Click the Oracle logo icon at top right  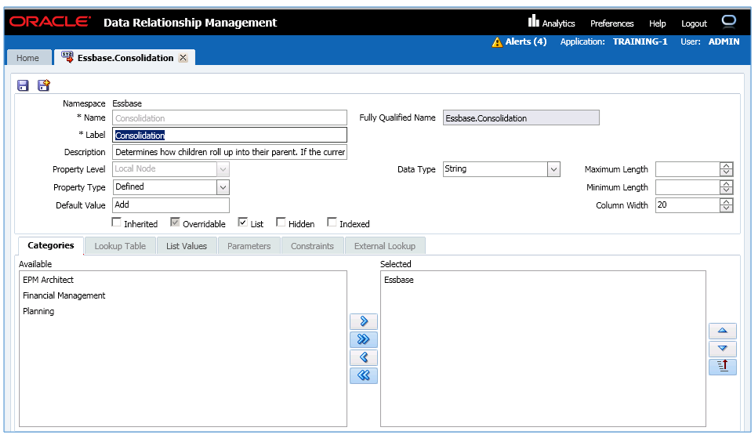(x=729, y=21)
